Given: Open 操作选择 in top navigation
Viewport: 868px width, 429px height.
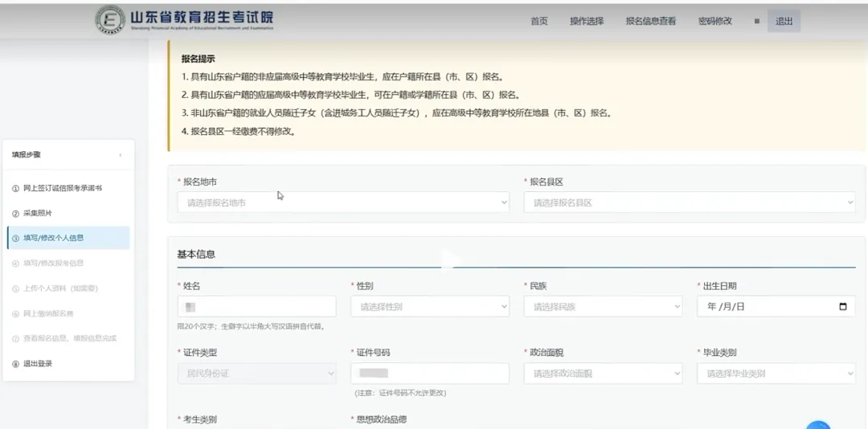Looking at the screenshot, I should coord(587,22).
